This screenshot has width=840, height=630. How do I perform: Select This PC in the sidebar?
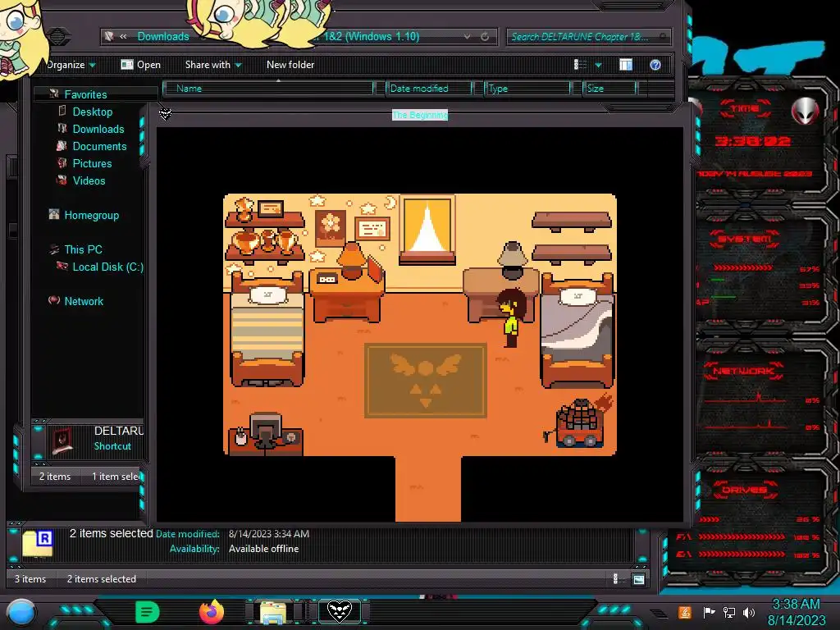point(83,249)
